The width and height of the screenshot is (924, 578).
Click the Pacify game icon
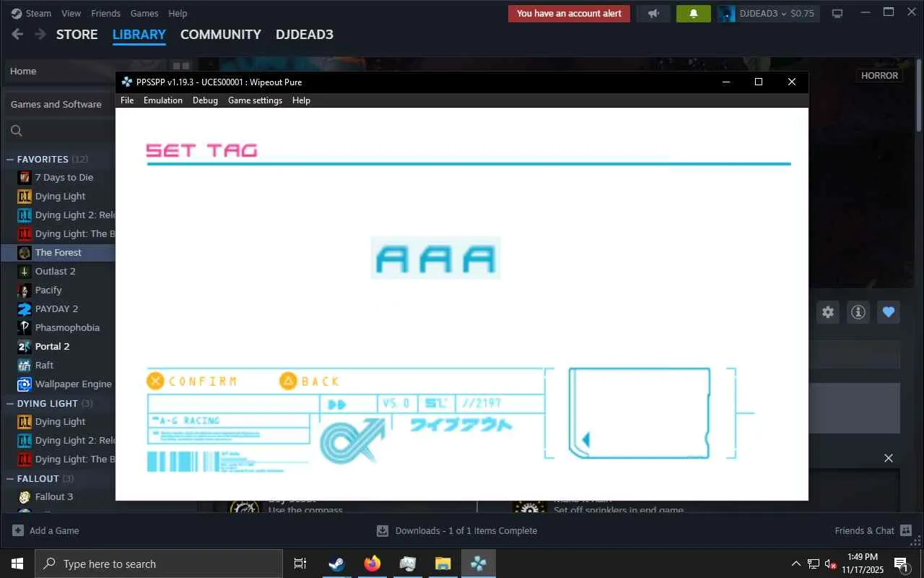[25, 290]
